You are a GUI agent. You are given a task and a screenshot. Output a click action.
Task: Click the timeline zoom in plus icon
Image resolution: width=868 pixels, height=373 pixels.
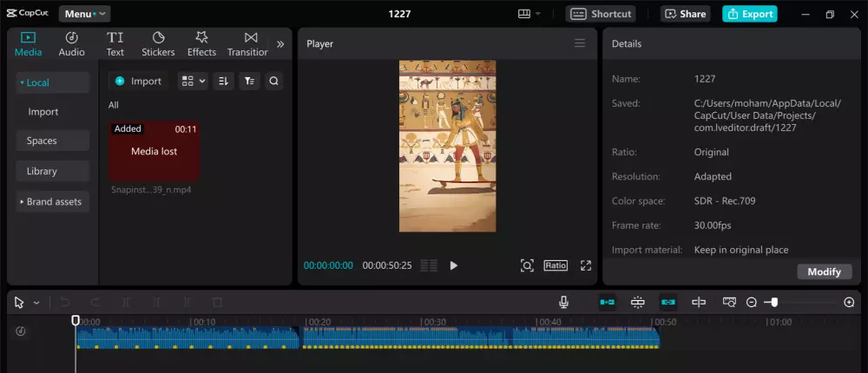click(x=849, y=302)
